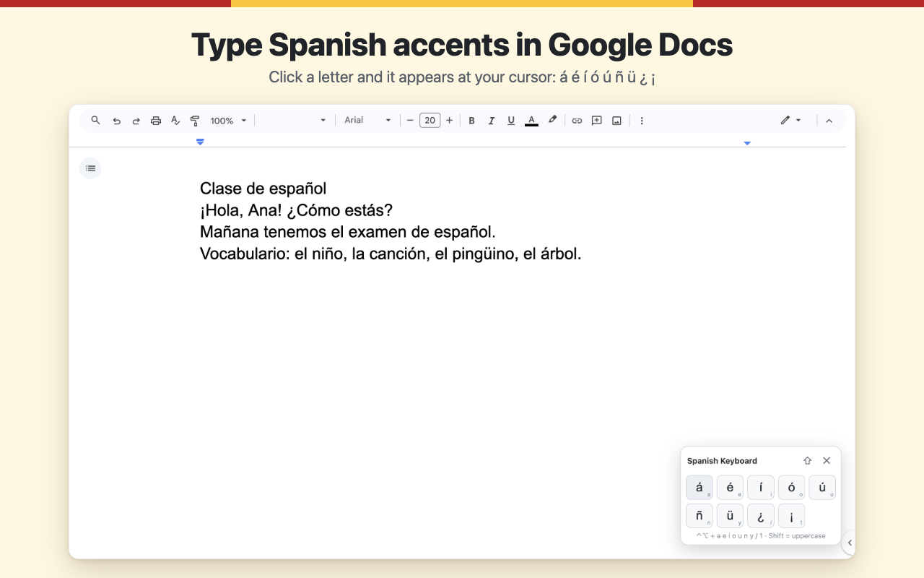Increase the font size

[x=449, y=121]
